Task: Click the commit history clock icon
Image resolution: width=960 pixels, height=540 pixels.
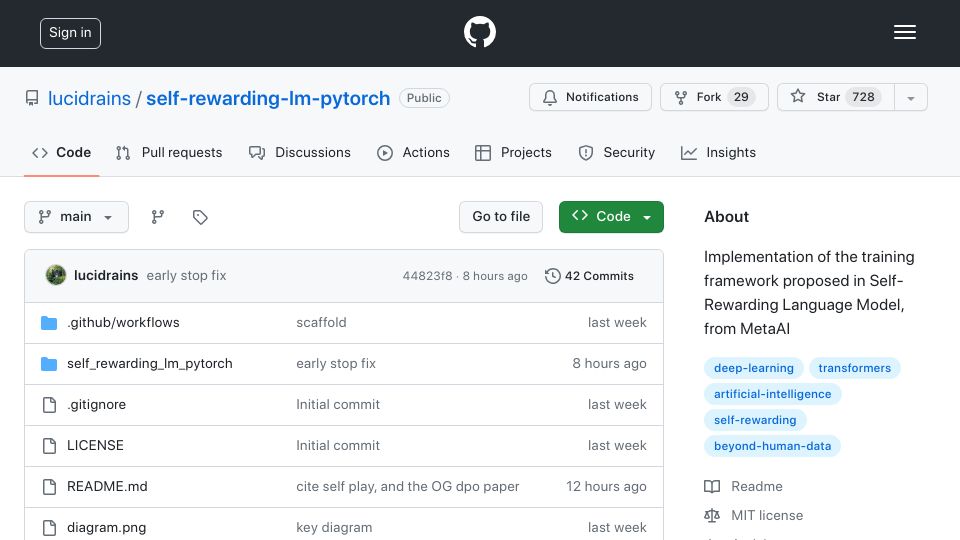Action: 552,276
